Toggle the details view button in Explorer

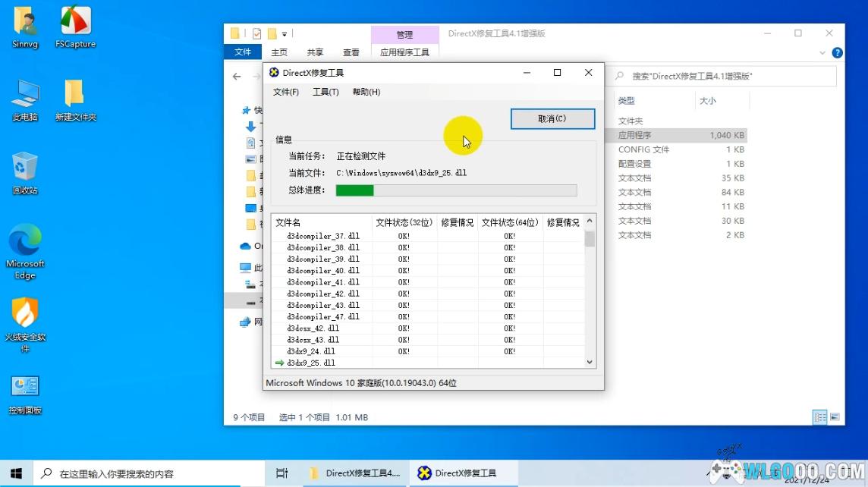[819, 417]
